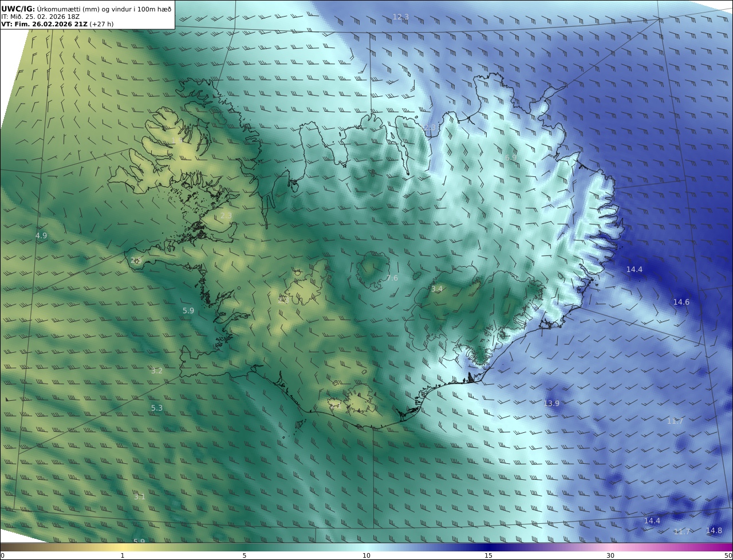
Task: Click the 13.9 value label on the map
Action: pyautogui.click(x=551, y=403)
